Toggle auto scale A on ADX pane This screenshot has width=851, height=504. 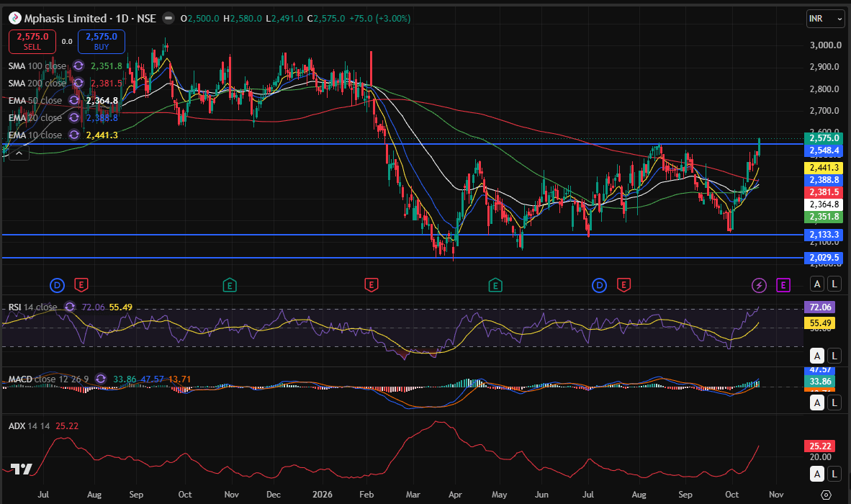point(817,474)
